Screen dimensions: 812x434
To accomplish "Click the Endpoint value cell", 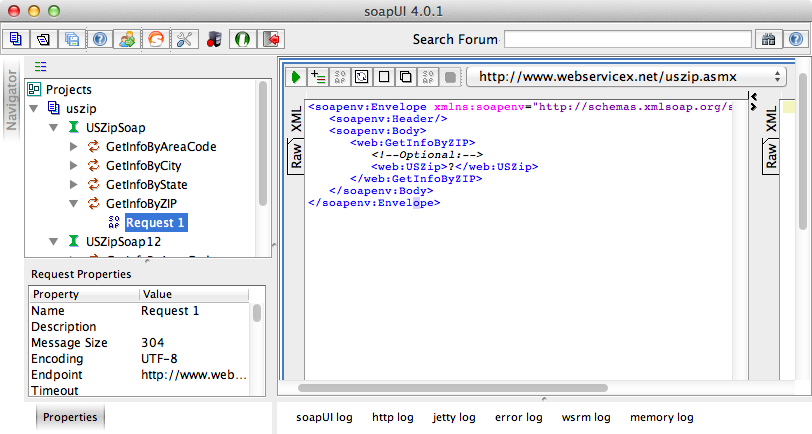I will pyautogui.click(x=195, y=375).
